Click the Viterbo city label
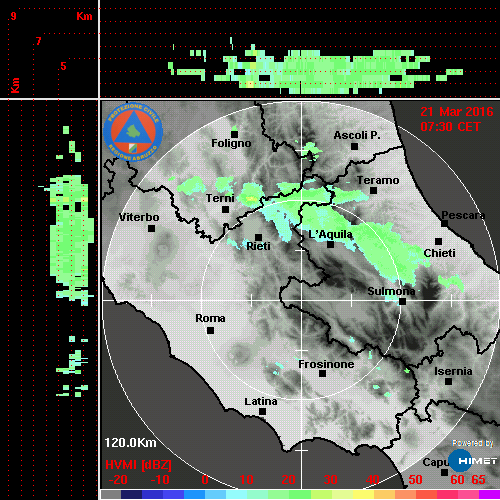This screenshot has height=500, width=500. pyautogui.click(x=139, y=217)
